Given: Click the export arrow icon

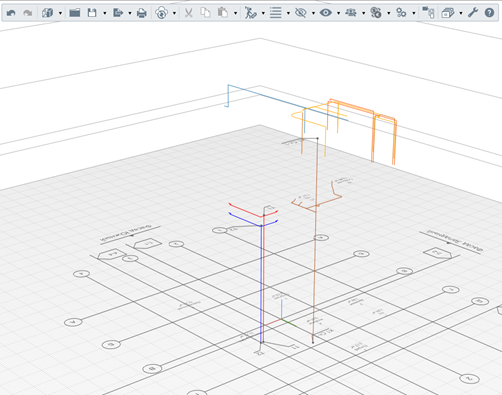Looking at the screenshot, I should [118, 13].
